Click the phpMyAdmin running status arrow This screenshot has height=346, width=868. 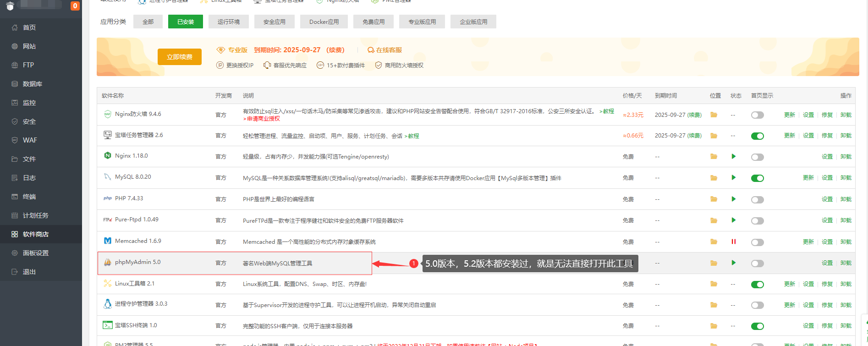[x=734, y=263]
